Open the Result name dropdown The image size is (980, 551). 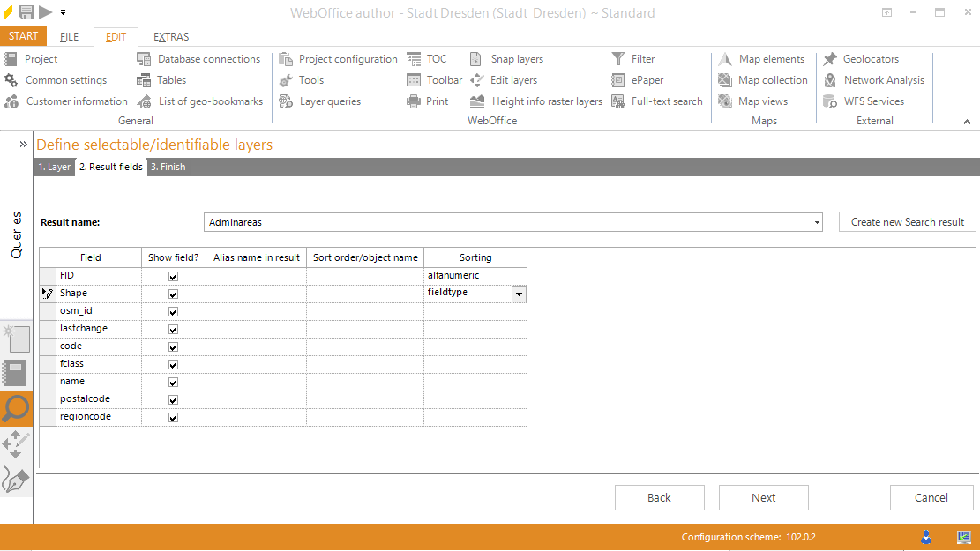point(816,221)
